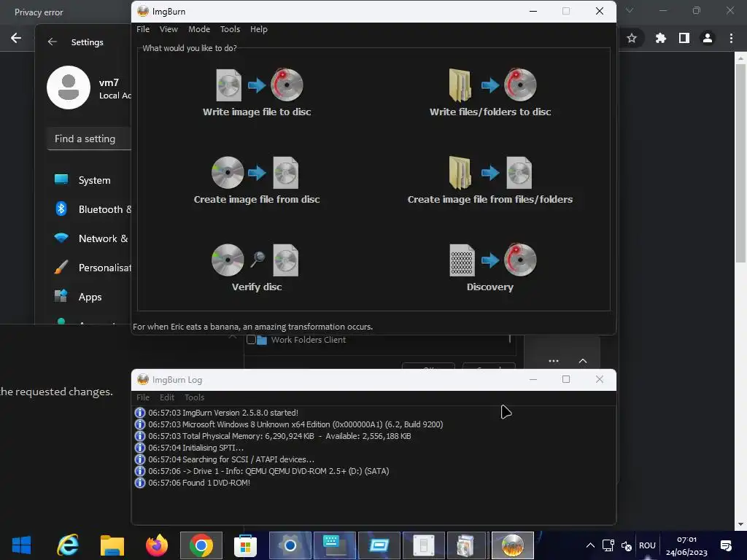Click the Find a setting search box
The width and height of the screenshot is (747, 560).
pos(89,139)
